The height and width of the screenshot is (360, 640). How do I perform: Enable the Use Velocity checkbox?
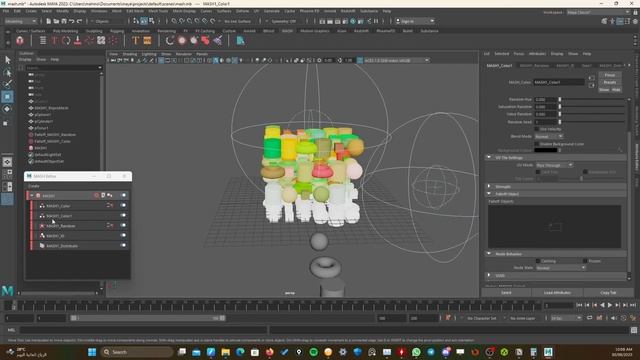click(537, 129)
